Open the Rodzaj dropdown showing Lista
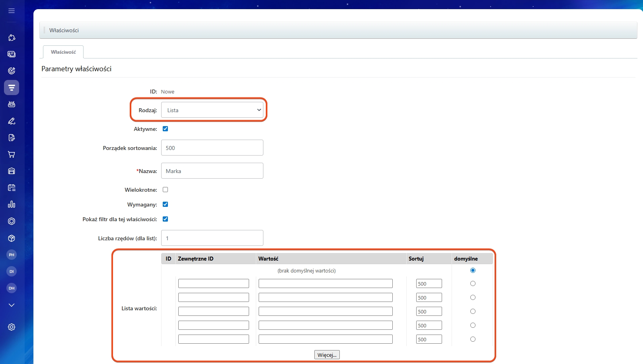Screen dimensions: 643x364 (x=212, y=110)
